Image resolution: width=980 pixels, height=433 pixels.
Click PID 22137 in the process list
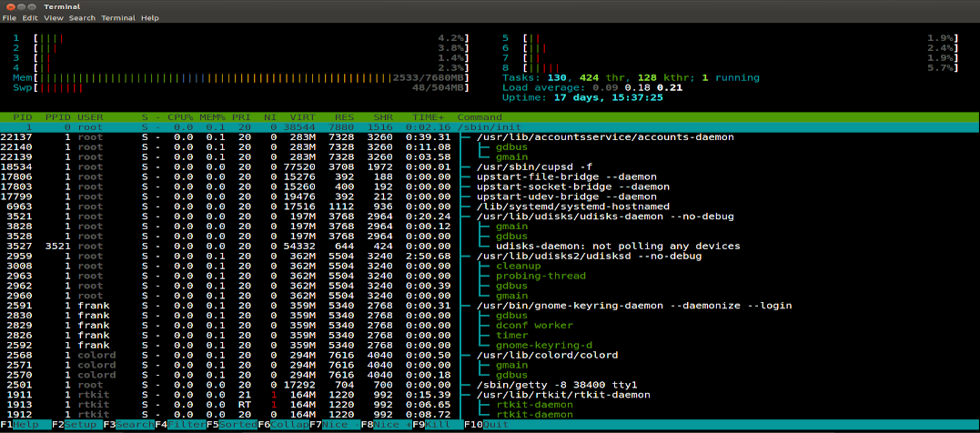[17, 136]
